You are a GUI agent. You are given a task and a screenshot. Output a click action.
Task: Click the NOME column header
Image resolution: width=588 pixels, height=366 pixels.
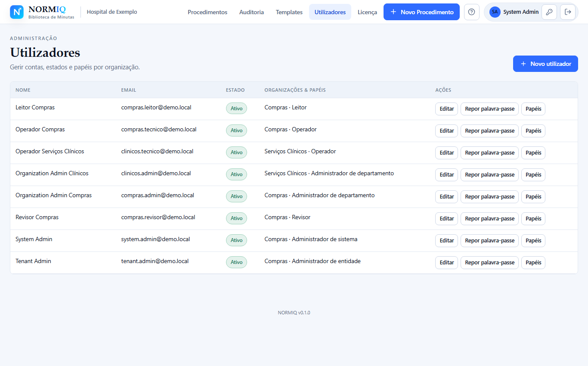coord(23,90)
